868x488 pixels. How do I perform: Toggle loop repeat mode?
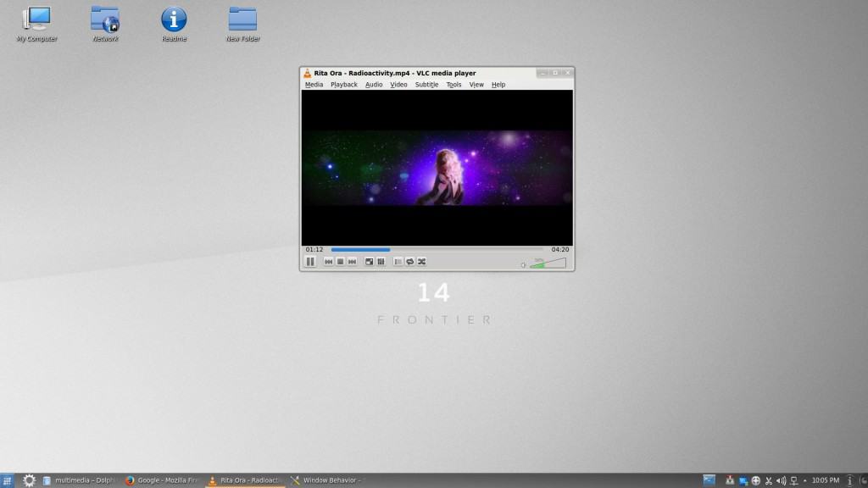409,262
